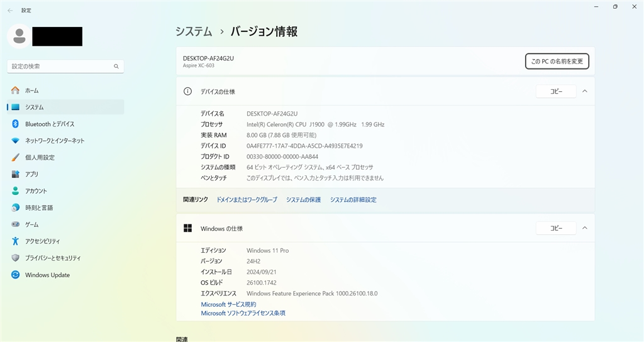
Task: Go to 個人用設定 page
Action: coord(65,157)
